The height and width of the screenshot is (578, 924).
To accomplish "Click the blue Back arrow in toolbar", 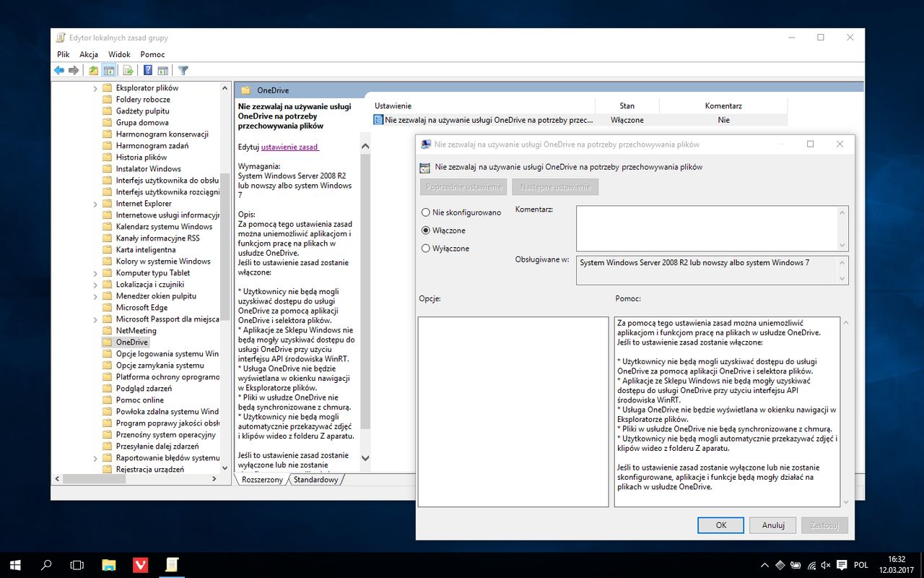I will pos(59,70).
